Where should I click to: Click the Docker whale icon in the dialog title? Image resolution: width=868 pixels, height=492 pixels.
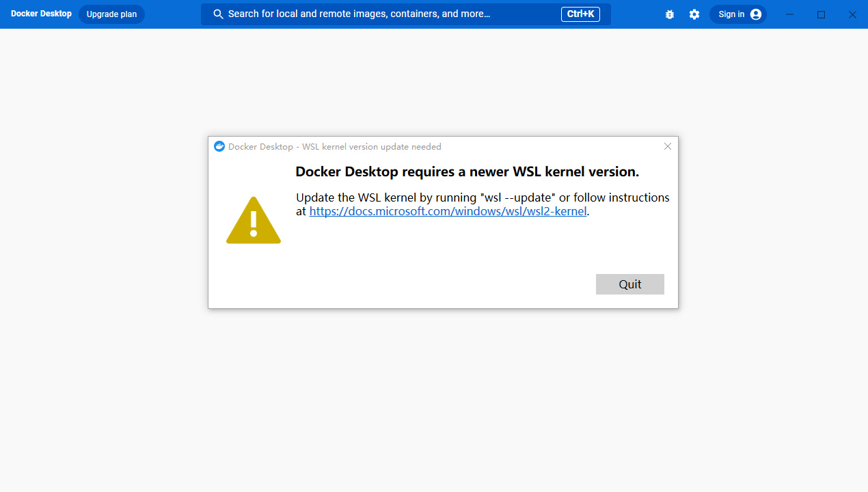(x=219, y=146)
